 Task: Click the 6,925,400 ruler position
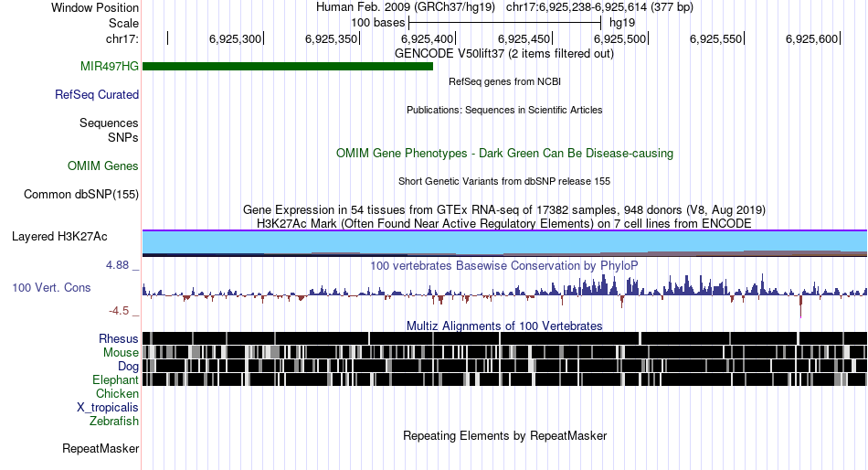tap(428, 38)
